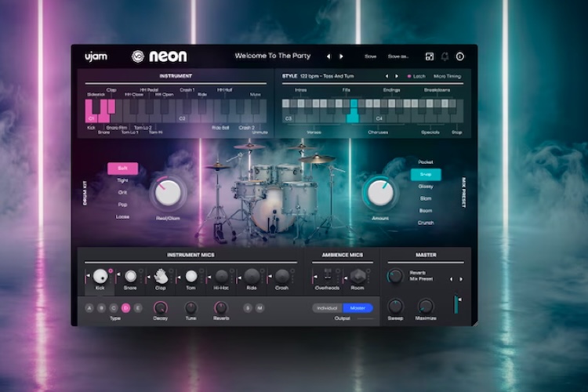Select kick Type C
588x392 pixels.
(114, 308)
